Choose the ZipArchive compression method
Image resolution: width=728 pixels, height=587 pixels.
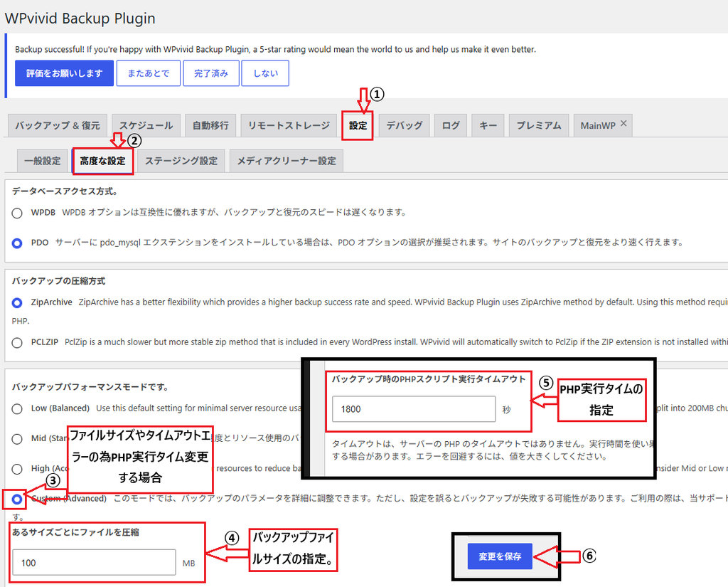pyautogui.click(x=17, y=303)
